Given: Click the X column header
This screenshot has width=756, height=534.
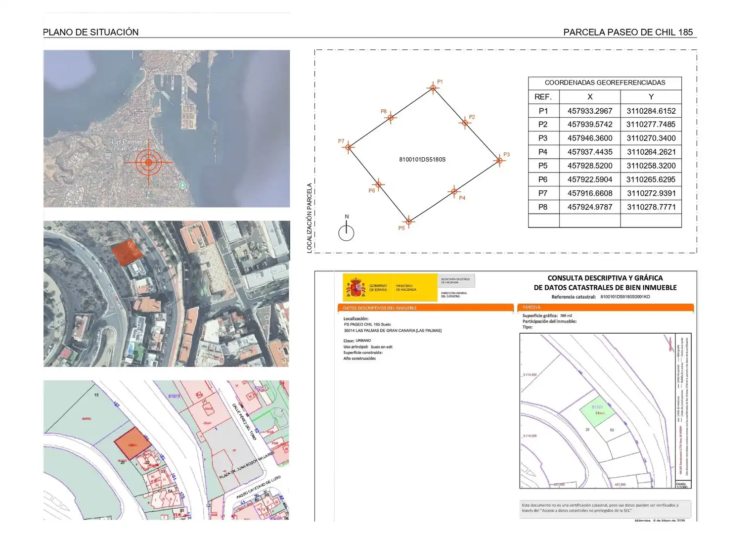Looking at the screenshot, I should tap(590, 97).
